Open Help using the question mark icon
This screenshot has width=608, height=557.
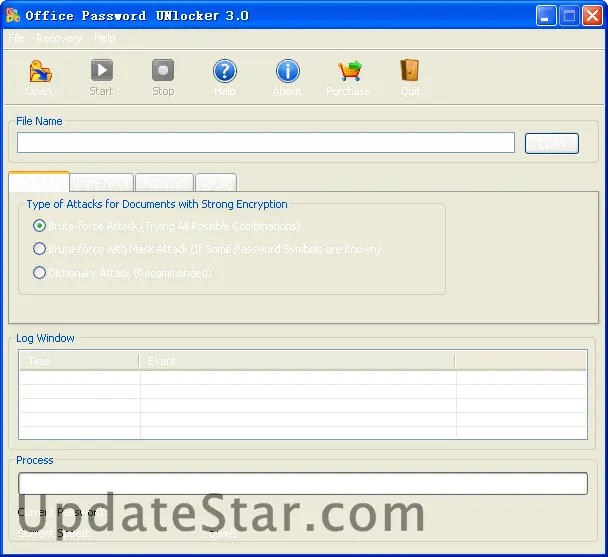click(x=225, y=71)
